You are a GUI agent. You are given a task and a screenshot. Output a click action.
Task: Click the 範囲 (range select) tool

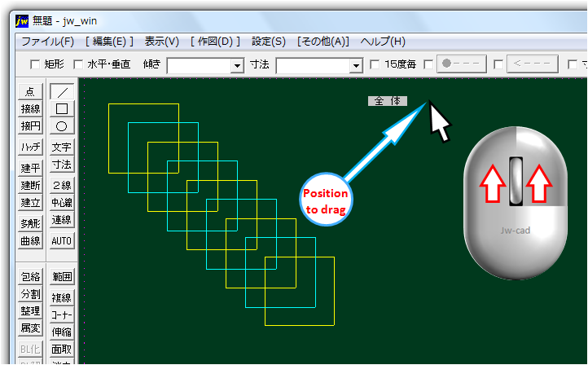click(62, 277)
